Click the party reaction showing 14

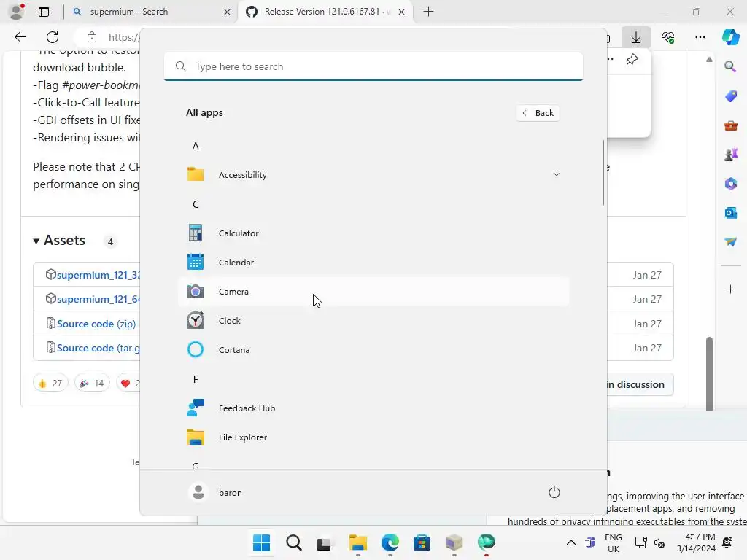(x=92, y=383)
